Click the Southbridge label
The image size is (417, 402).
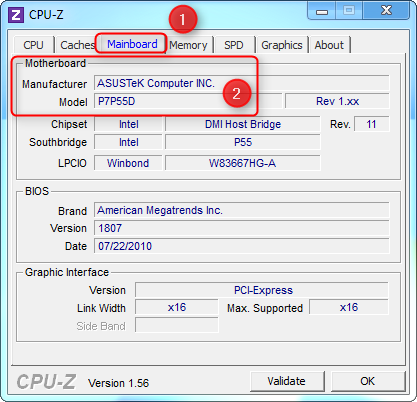point(58,142)
